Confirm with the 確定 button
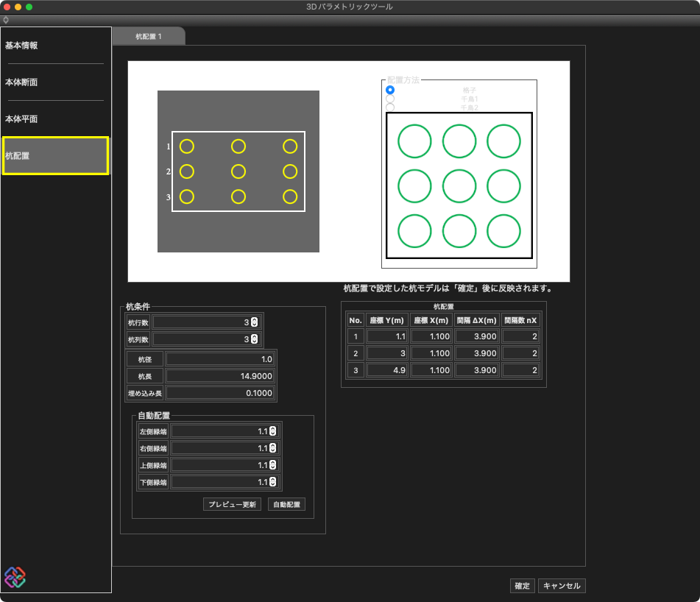The image size is (700, 602). (522, 586)
